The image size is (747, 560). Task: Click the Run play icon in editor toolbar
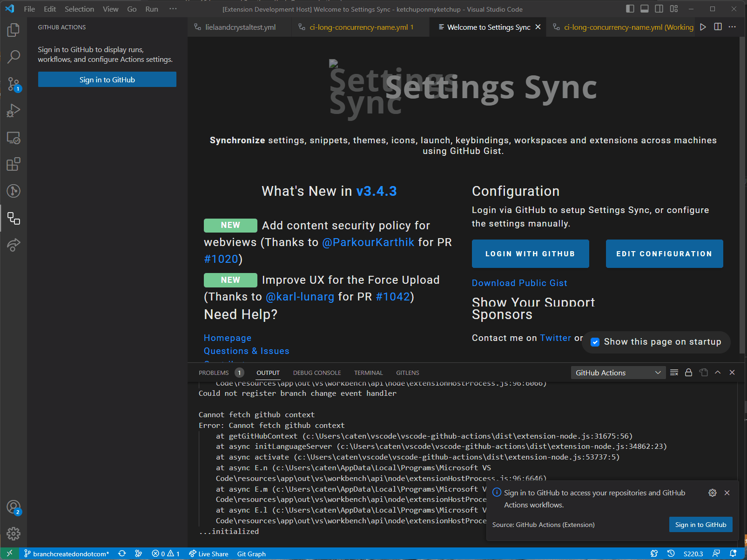(703, 27)
